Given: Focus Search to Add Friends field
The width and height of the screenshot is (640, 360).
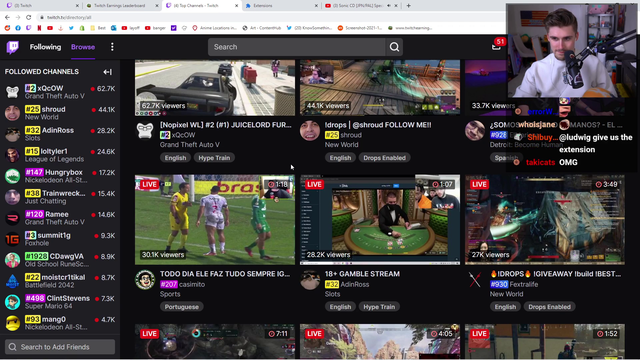Looking at the screenshot, I should [x=60, y=347].
